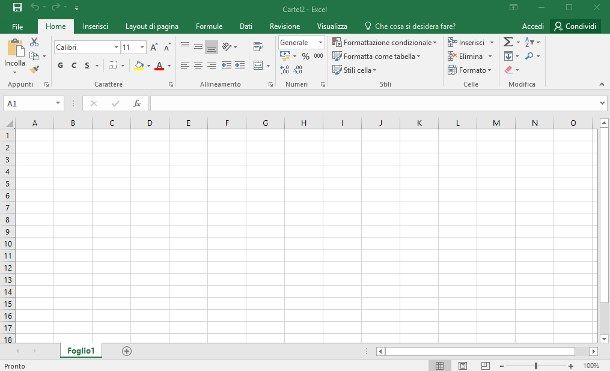The image size is (610, 371).
Task: Toggle underline S formatting
Action: pyautogui.click(x=87, y=65)
